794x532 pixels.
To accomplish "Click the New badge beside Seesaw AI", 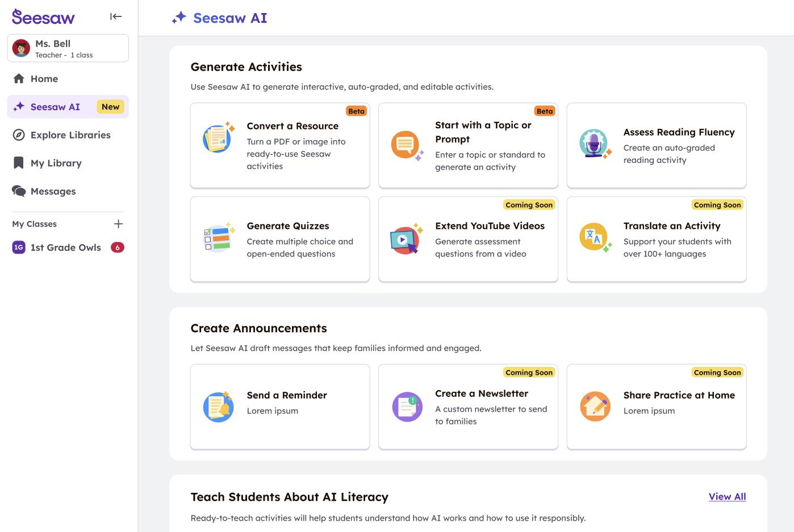I will coord(110,107).
